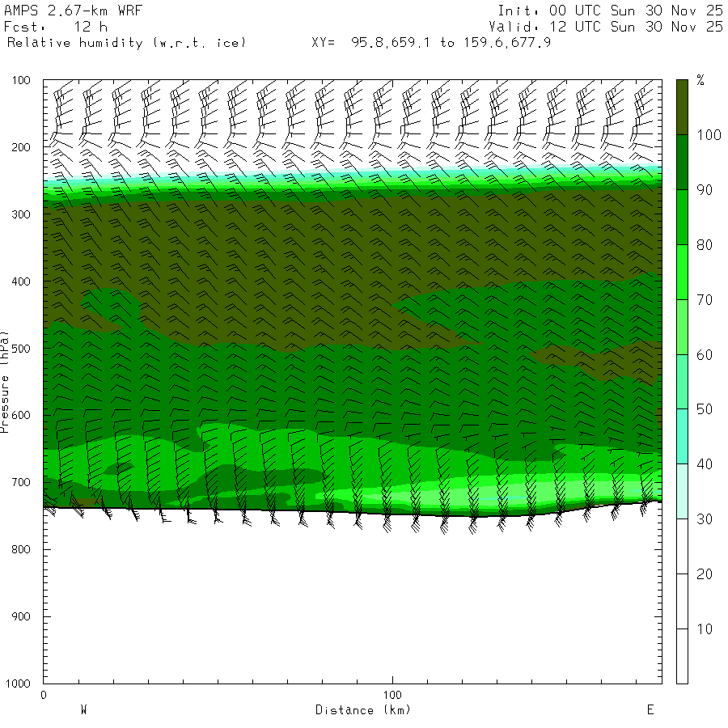Screen dimensions: 728x728
Task: Click the 300 pressure axis label
Action: coord(21,214)
